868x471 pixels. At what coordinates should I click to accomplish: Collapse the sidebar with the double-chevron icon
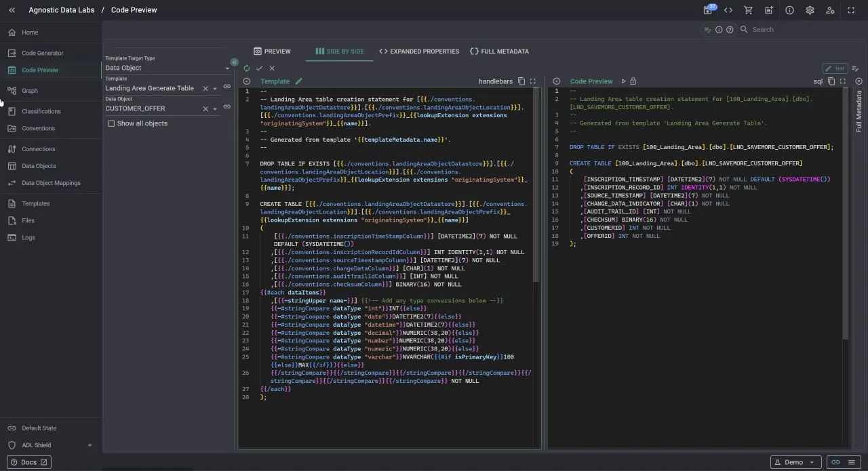(x=12, y=10)
